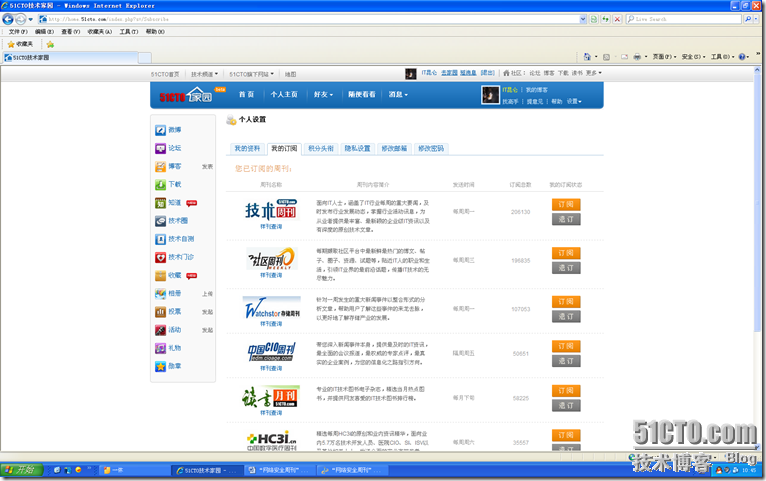Open the 相册 album sidebar icon
Screen dimensions: 766x481
click(x=160, y=293)
